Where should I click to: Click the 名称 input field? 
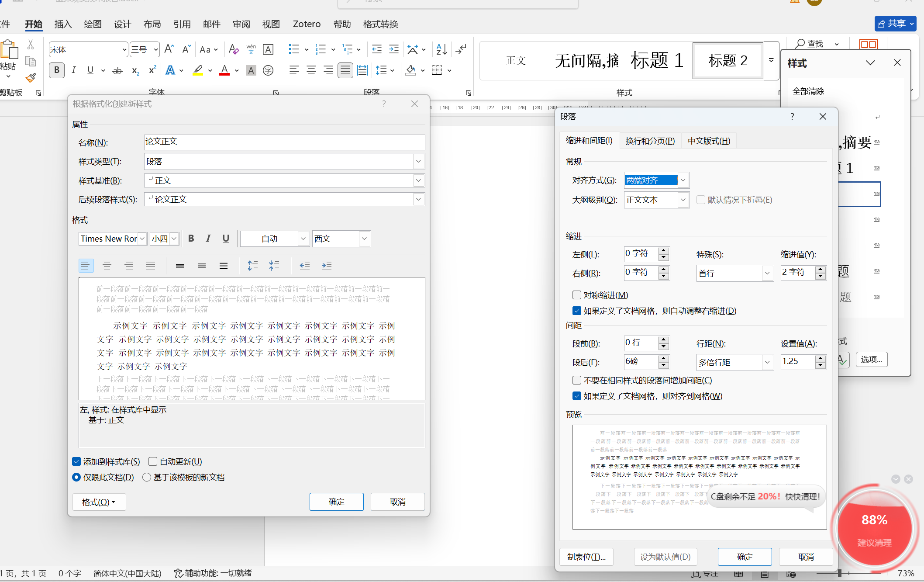(x=284, y=142)
